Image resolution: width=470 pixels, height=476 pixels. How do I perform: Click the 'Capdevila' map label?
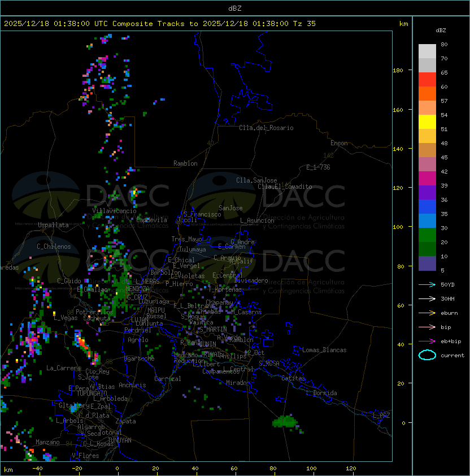pyautogui.click(x=151, y=220)
